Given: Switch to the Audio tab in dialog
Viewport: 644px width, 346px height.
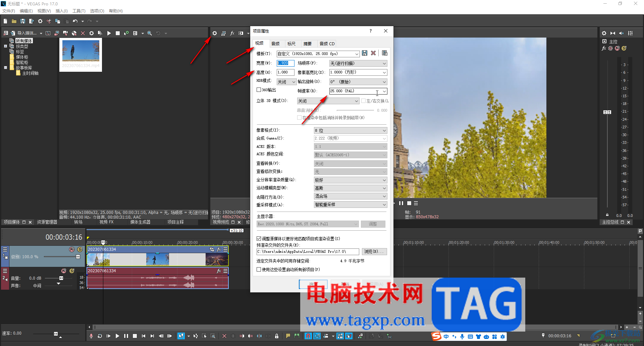Looking at the screenshot, I should pyautogui.click(x=276, y=44).
